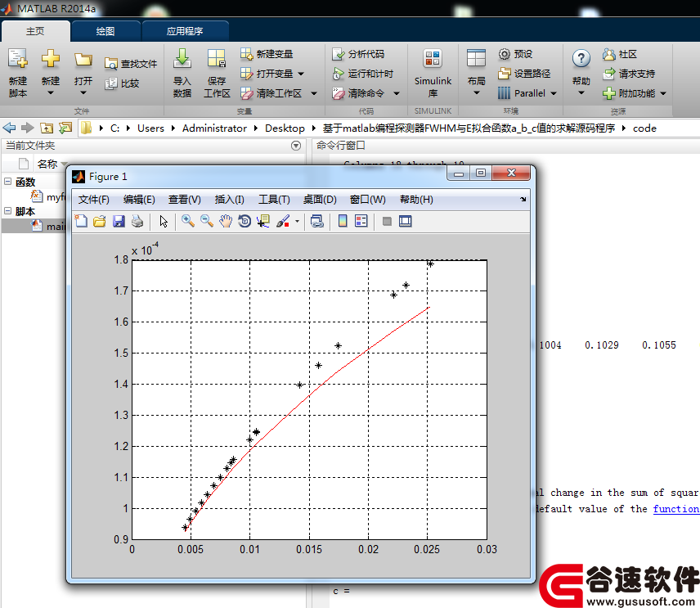
Task: Click 运行和计时 in the ribbon
Action: pos(362,74)
